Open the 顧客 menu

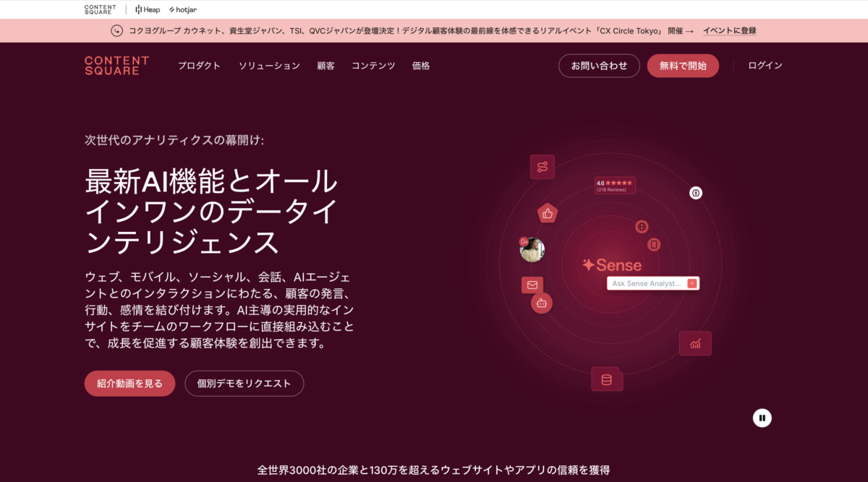(x=325, y=66)
